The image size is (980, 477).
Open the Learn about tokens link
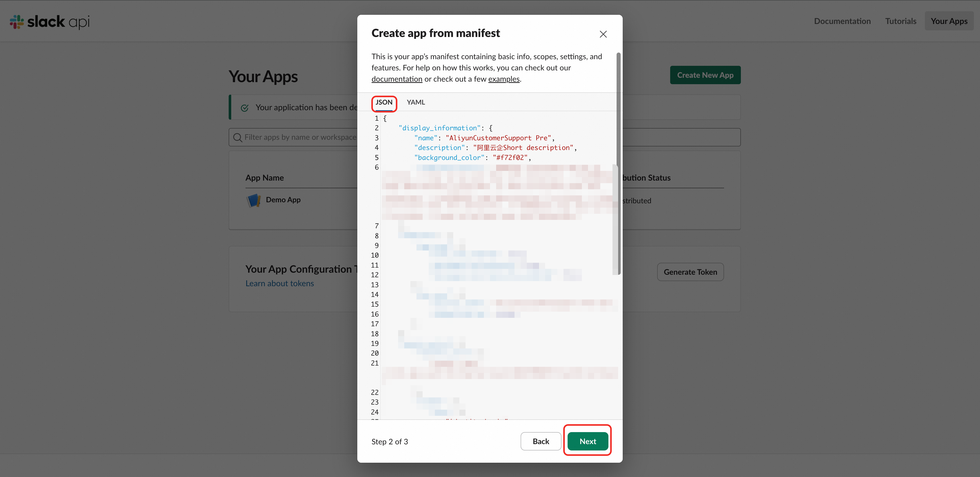pos(280,283)
